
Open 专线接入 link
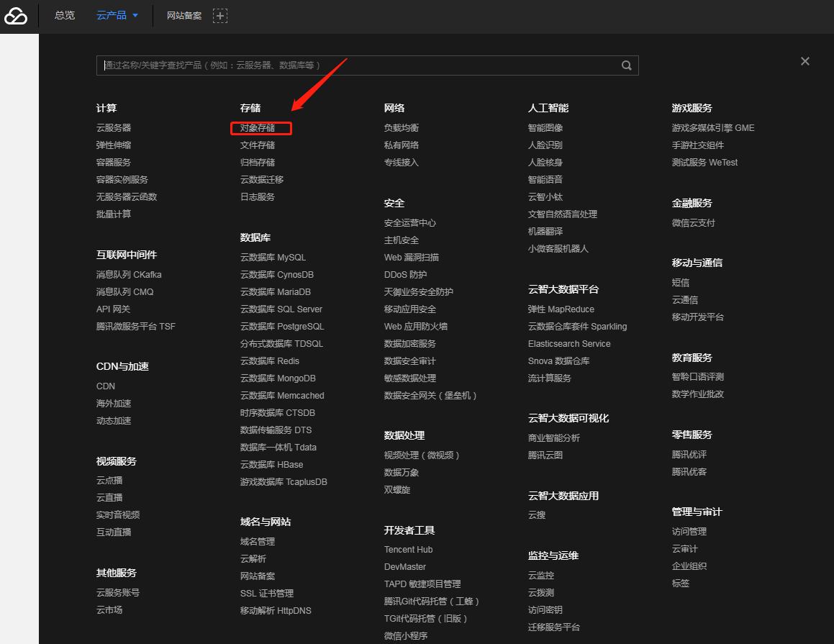coord(402,162)
